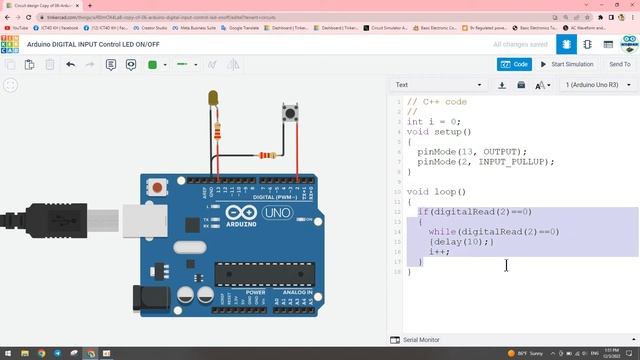640x360 pixels.
Task: Open the Google Translate bookmark
Action: (240, 28)
